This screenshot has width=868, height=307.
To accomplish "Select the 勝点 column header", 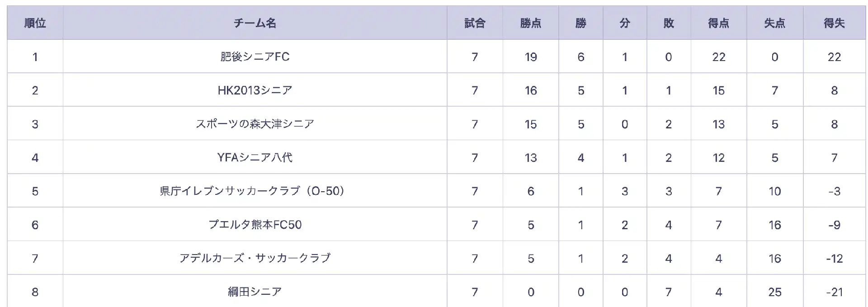I will (531, 23).
